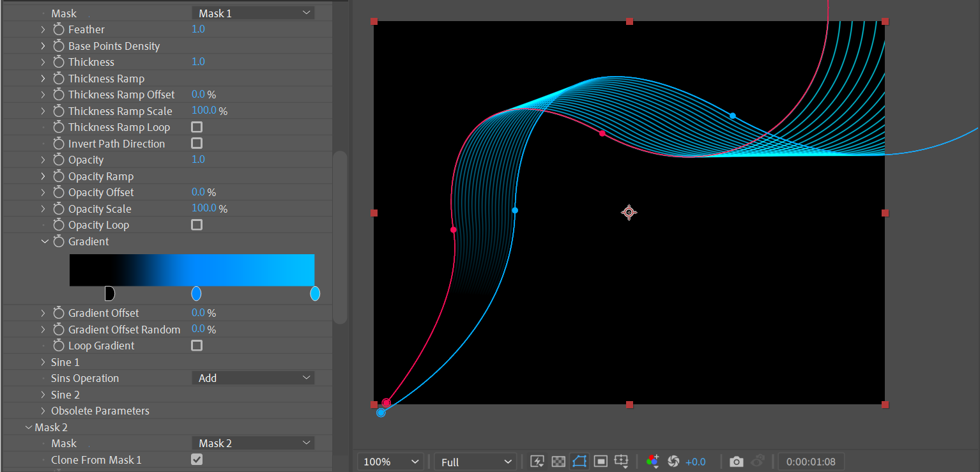This screenshot has height=472, width=980.
Task: Click the exposure value +0.0
Action: coord(696,462)
